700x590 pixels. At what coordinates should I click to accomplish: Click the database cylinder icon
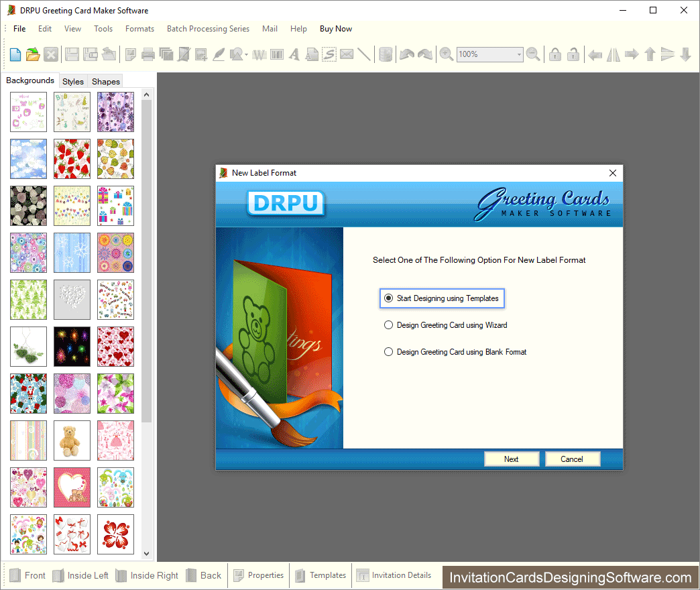click(x=386, y=54)
